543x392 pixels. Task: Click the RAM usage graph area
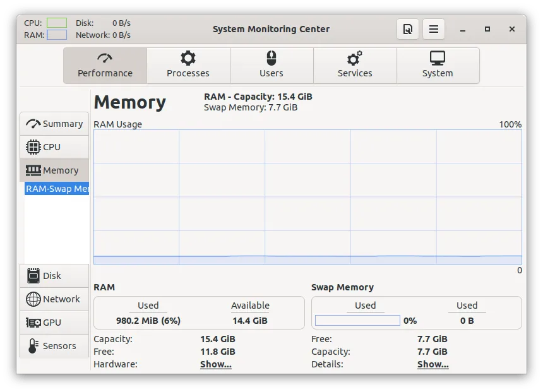[307, 196]
